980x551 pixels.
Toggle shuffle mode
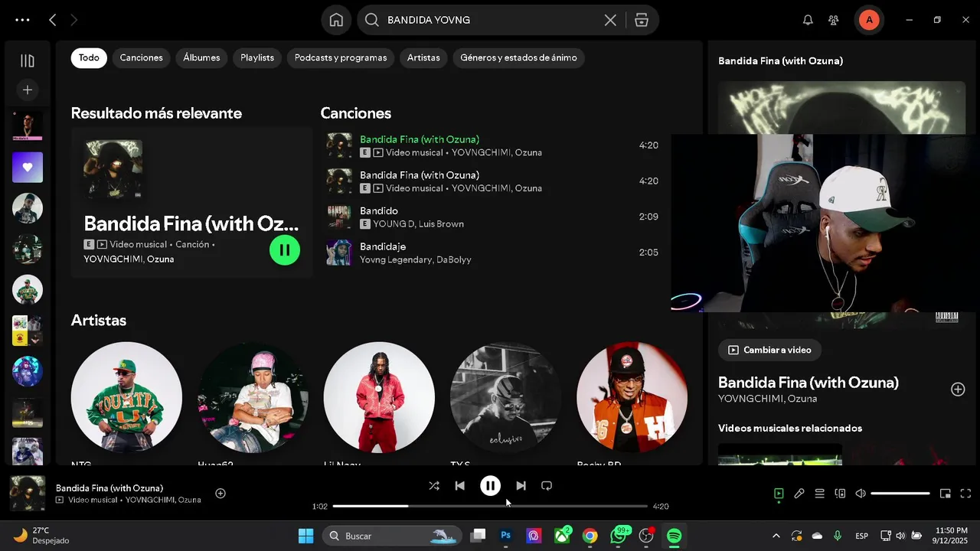434,485
